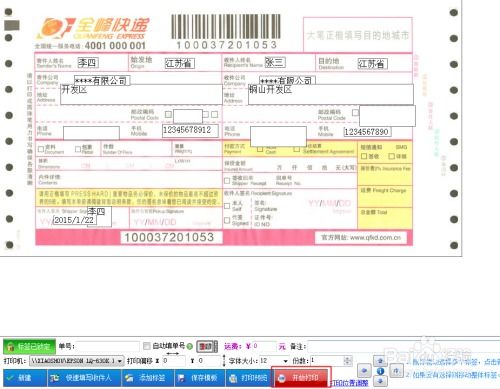Image resolution: width=500 pixels, height=389 pixels.
Task: Select the destination label 江苏省
Action: (372, 64)
